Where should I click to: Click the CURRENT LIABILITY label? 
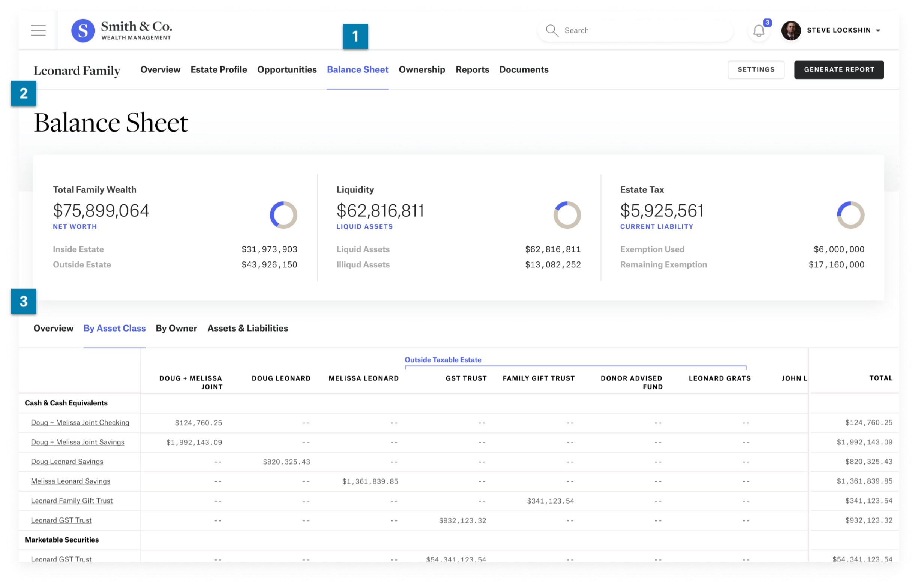point(657,226)
